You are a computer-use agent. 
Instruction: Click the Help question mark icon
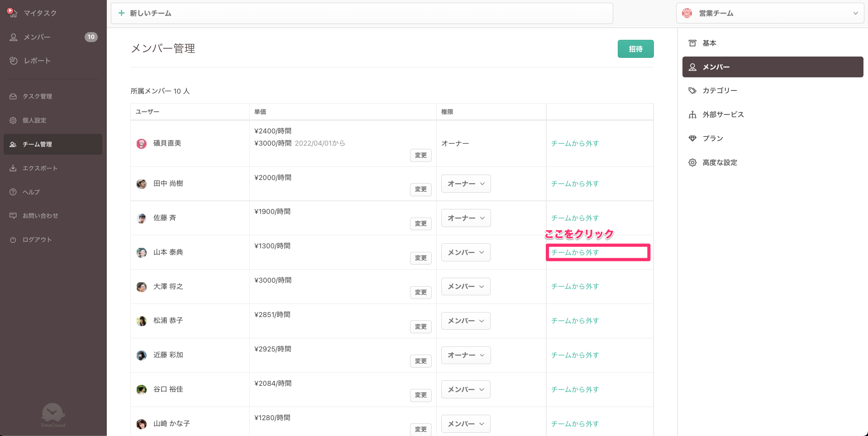13,192
